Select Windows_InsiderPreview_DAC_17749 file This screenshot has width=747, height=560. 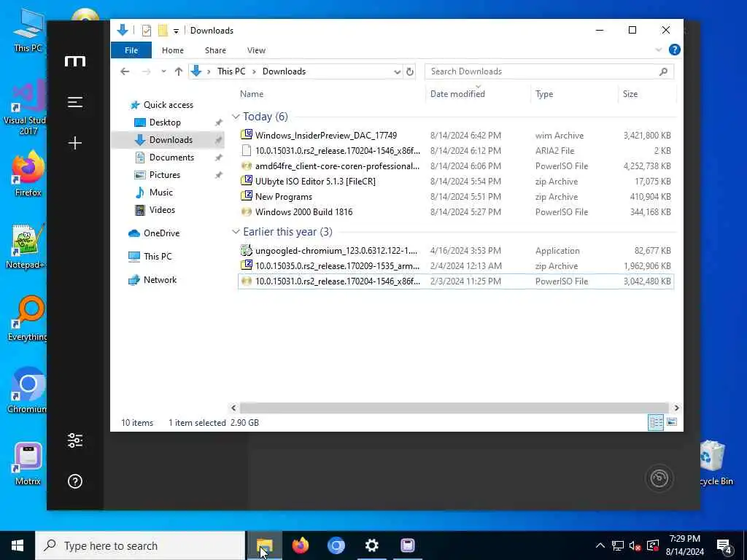455,135
